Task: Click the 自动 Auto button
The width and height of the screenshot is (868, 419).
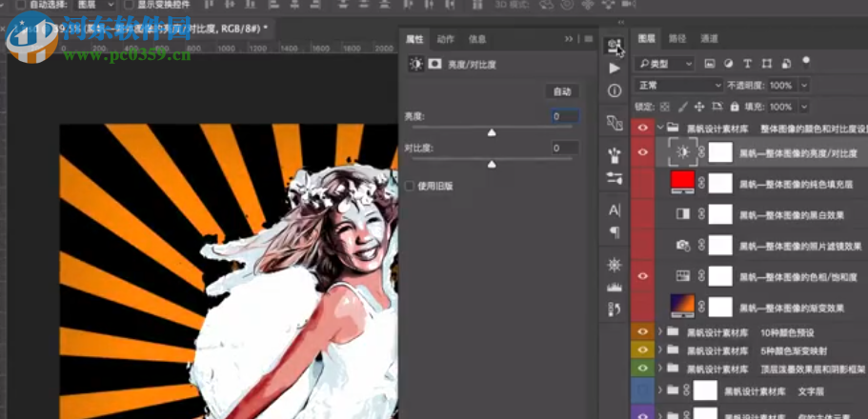Action: click(562, 91)
